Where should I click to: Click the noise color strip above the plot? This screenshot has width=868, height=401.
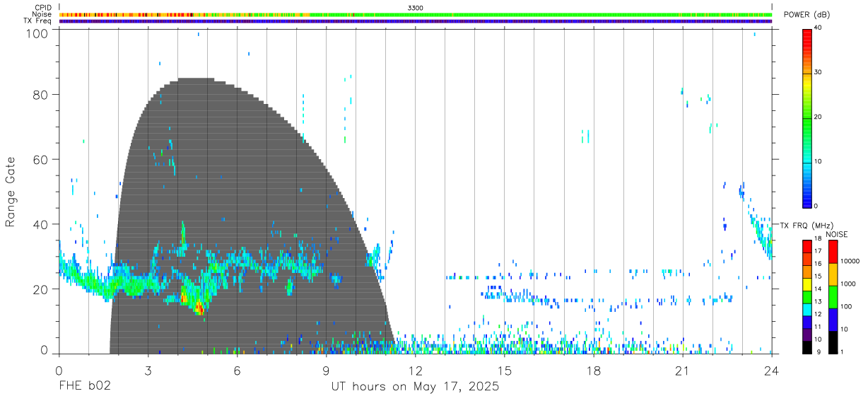416,14
